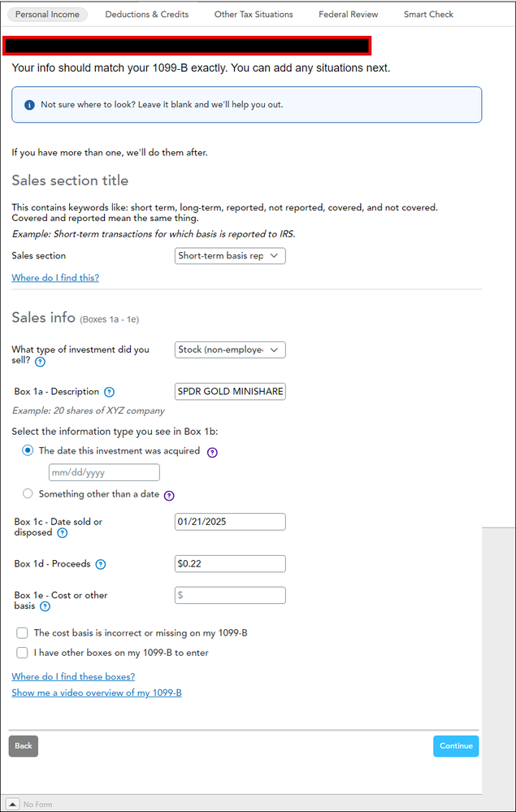This screenshot has height=812, width=516.
Task: Open help icon for Box 1e Cost basis
Action: pyautogui.click(x=45, y=606)
